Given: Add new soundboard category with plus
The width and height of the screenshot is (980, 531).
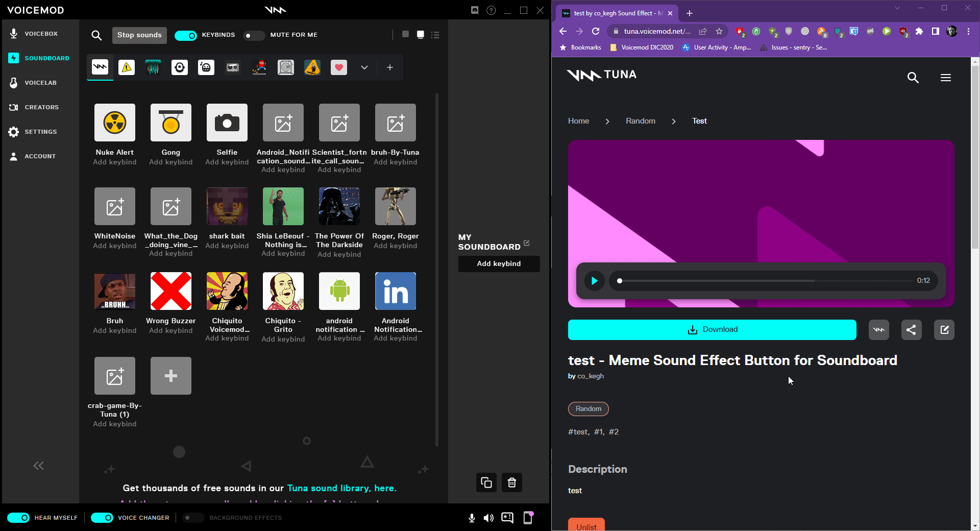Looking at the screenshot, I should click(389, 67).
